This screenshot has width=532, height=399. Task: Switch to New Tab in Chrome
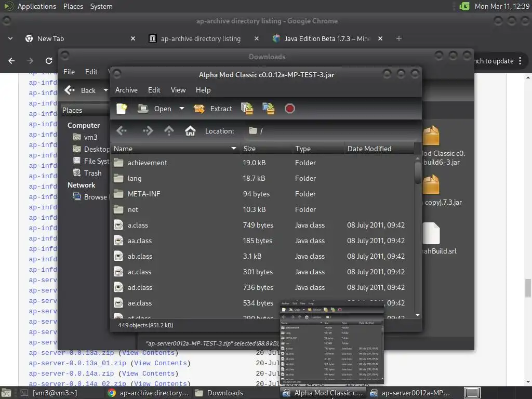coord(81,38)
